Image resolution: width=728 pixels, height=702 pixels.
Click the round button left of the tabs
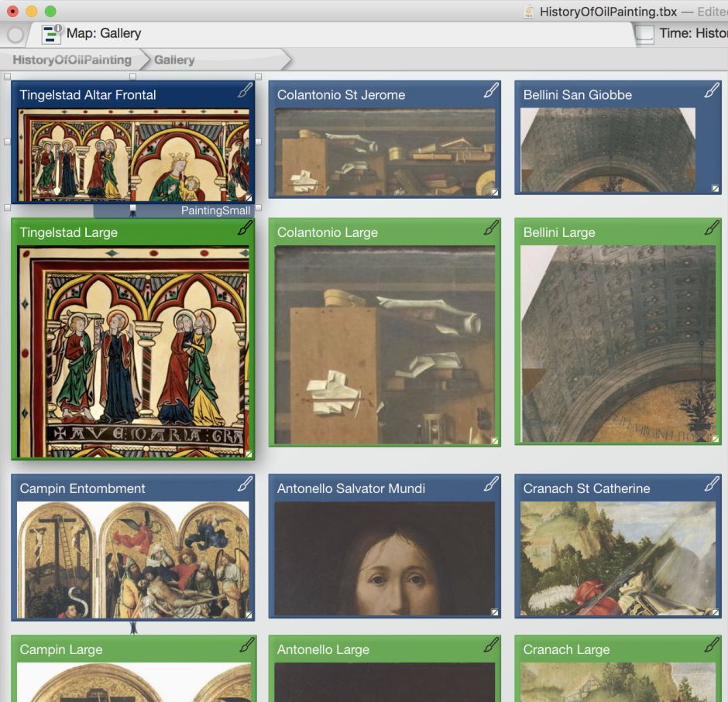(15, 35)
